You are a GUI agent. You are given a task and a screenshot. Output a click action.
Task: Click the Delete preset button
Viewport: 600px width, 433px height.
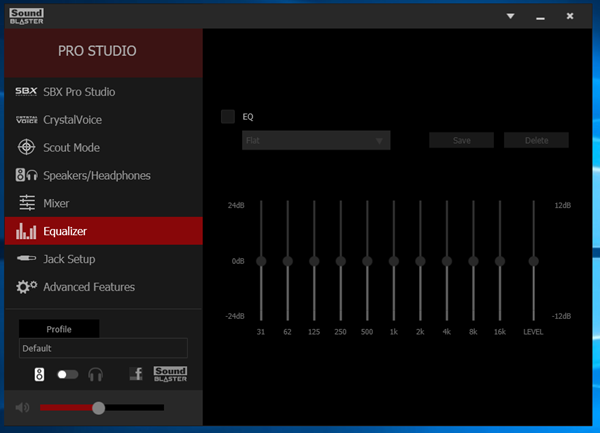click(536, 140)
